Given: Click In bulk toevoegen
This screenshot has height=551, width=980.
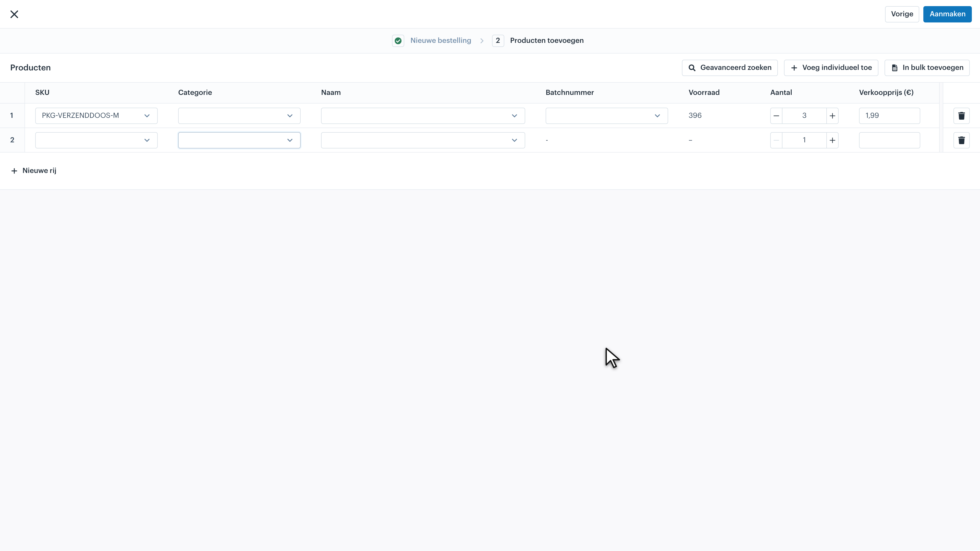Looking at the screenshot, I should coord(927,68).
